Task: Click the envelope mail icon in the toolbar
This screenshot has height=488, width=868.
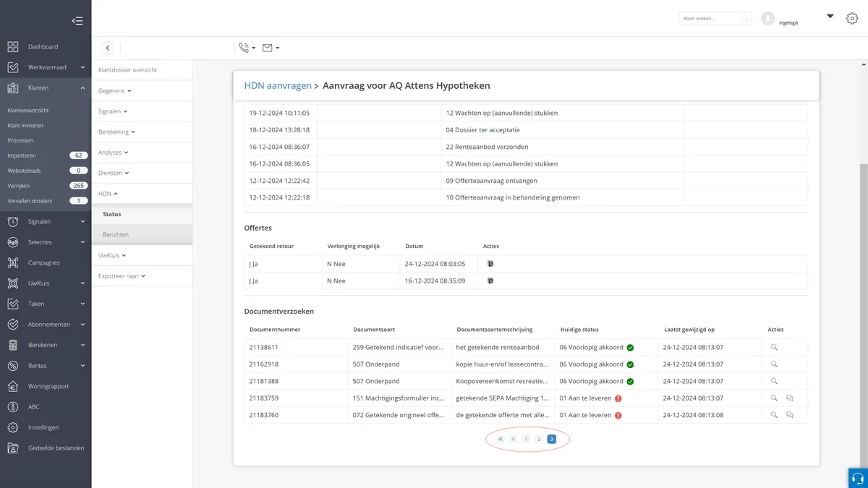Action: 267,48
